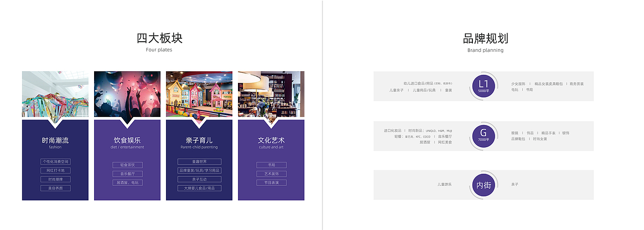Click the 饮食娱乐 panel heading

coord(127,140)
